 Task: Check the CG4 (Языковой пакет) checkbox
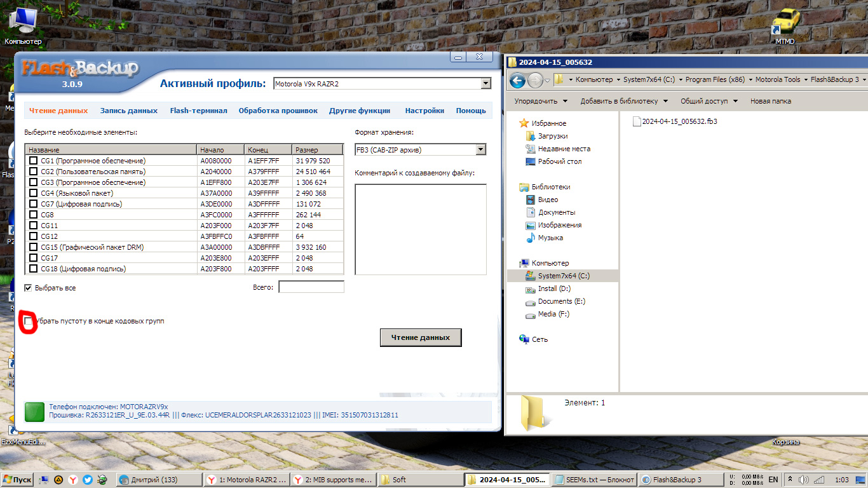[33, 193]
